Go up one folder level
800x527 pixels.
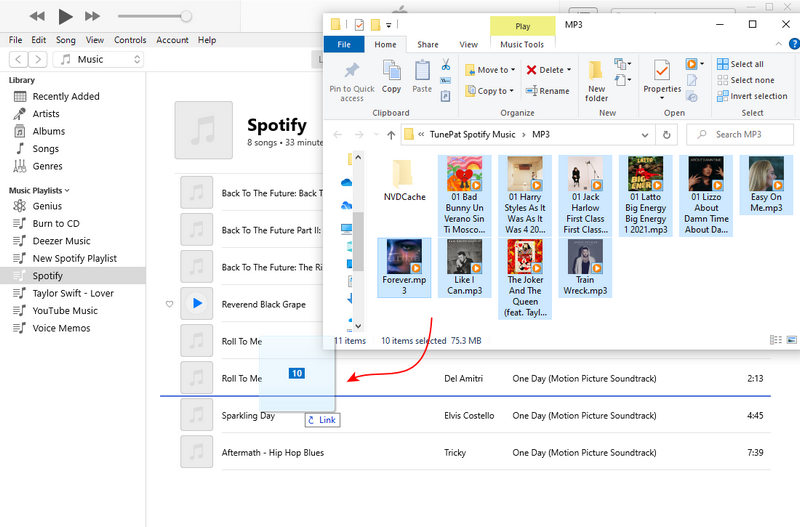click(x=391, y=135)
